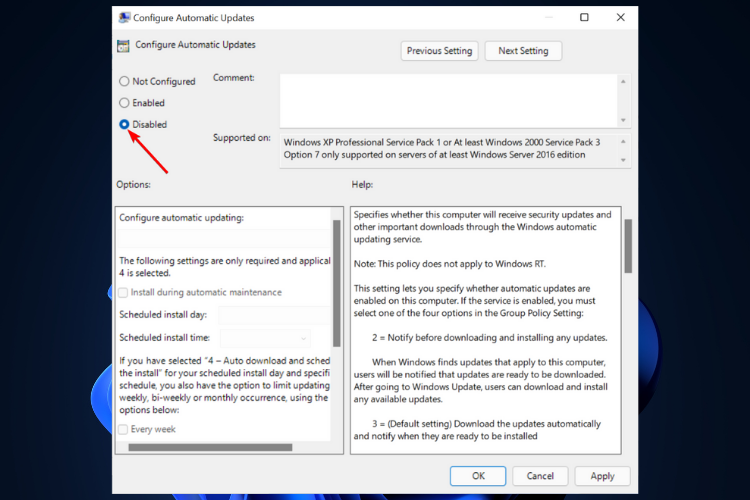
Task: Click inside the Comment text field
Action: click(448, 100)
